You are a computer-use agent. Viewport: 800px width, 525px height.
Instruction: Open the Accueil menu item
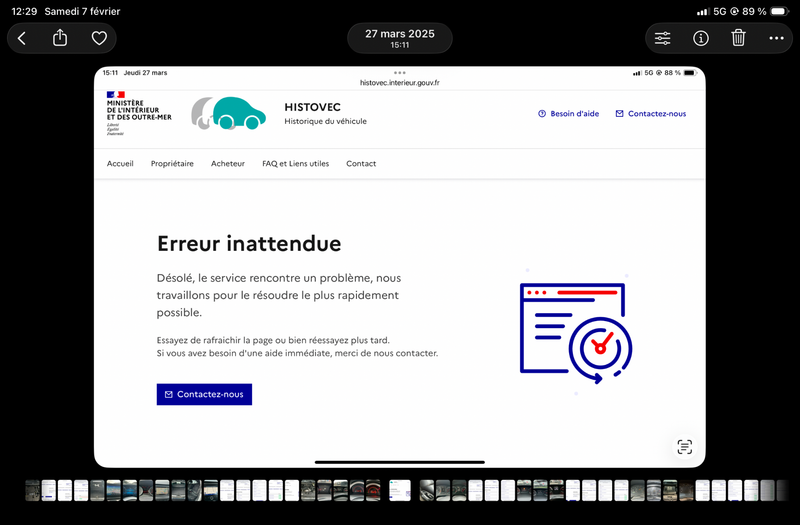[x=120, y=163]
